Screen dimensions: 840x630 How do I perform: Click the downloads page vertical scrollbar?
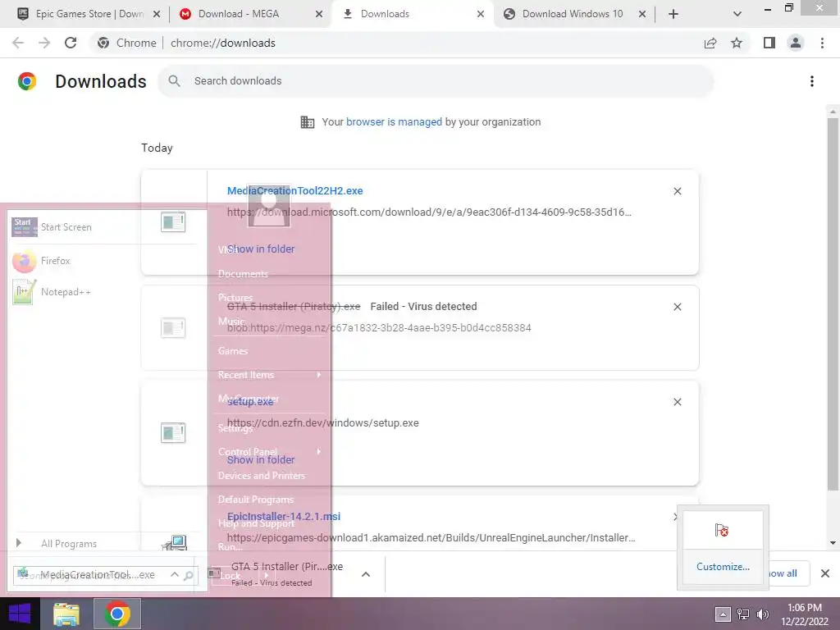(833, 304)
